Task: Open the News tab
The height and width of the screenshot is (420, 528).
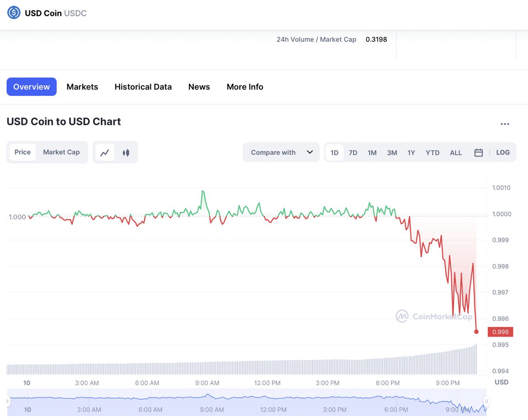Action: [x=199, y=87]
